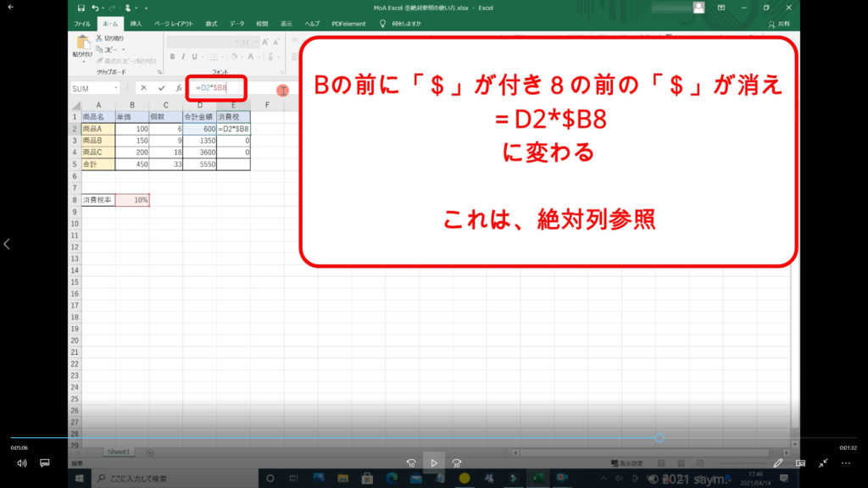Expand the font size dropdown

[x=255, y=42]
